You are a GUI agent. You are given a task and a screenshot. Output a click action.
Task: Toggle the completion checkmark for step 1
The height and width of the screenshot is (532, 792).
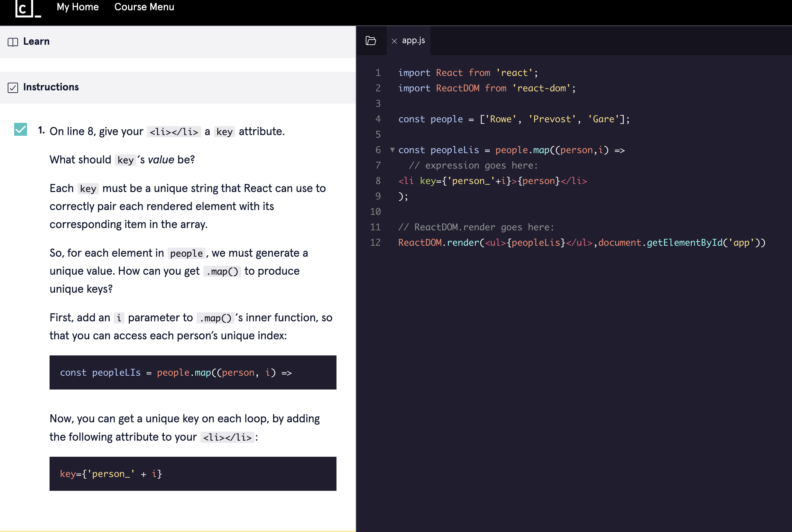click(20, 130)
